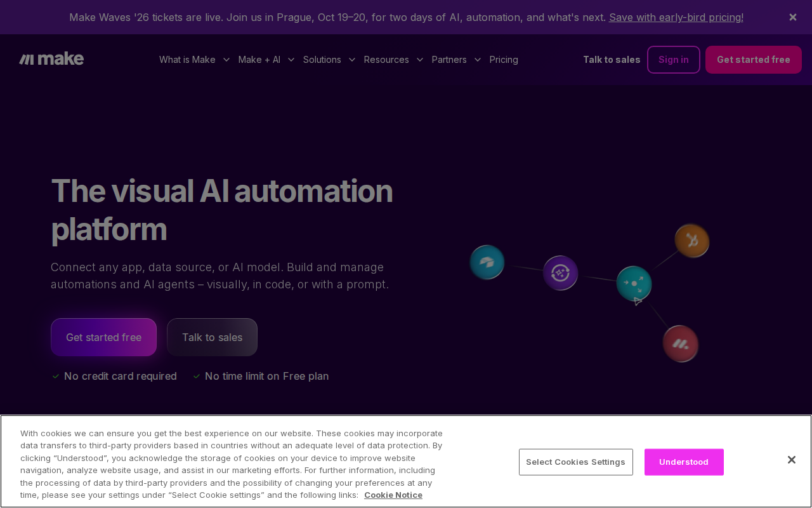Click the visual AI automation platform heading
812x508 pixels.
[222, 210]
